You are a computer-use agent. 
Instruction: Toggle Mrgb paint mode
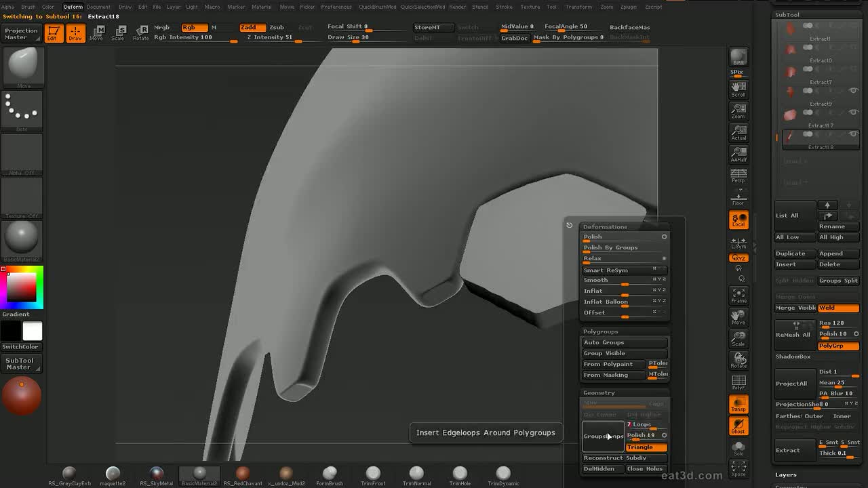tap(162, 27)
